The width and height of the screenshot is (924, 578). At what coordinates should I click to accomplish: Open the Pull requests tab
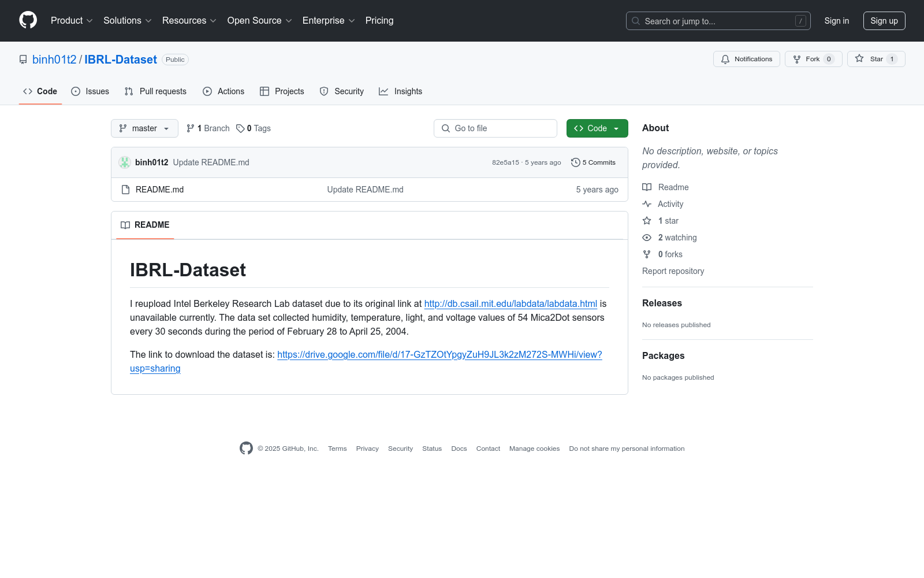click(155, 91)
